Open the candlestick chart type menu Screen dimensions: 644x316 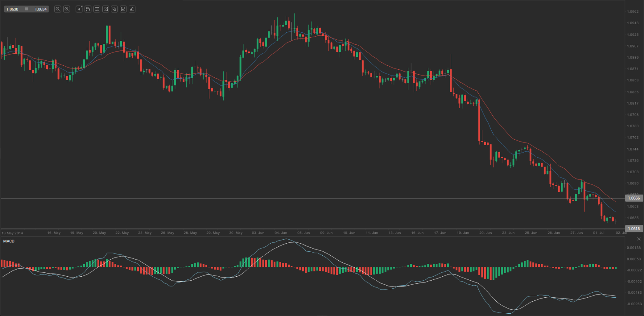coord(88,9)
